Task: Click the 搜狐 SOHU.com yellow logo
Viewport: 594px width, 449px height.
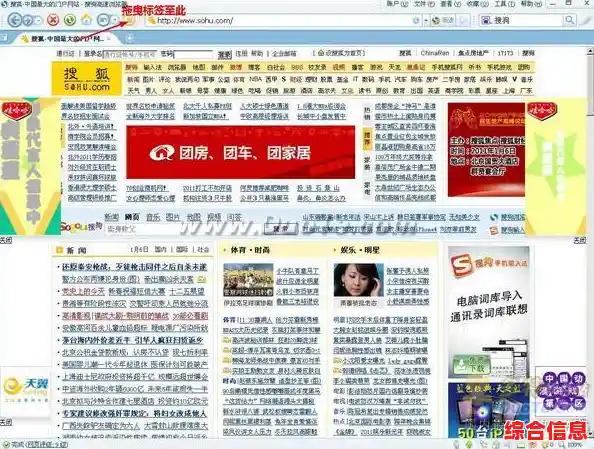Action: (x=87, y=79)
